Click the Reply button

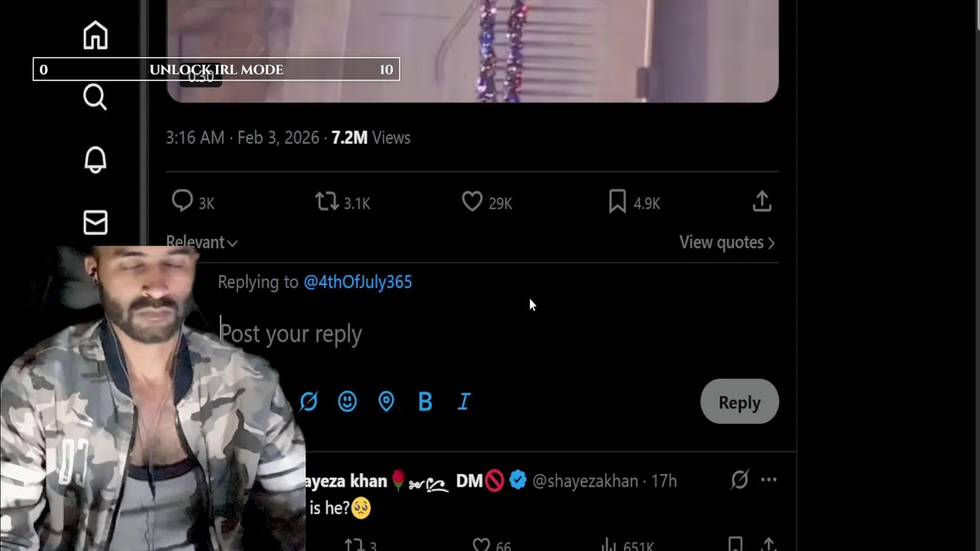pos(740,403)
